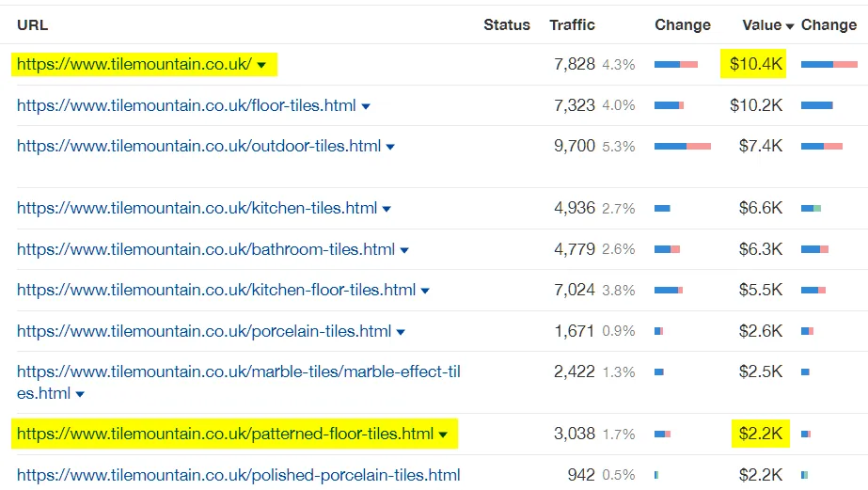This screenshot has height=490, width=868.
Task: Click traffic value 4,779
Action: 574,249
